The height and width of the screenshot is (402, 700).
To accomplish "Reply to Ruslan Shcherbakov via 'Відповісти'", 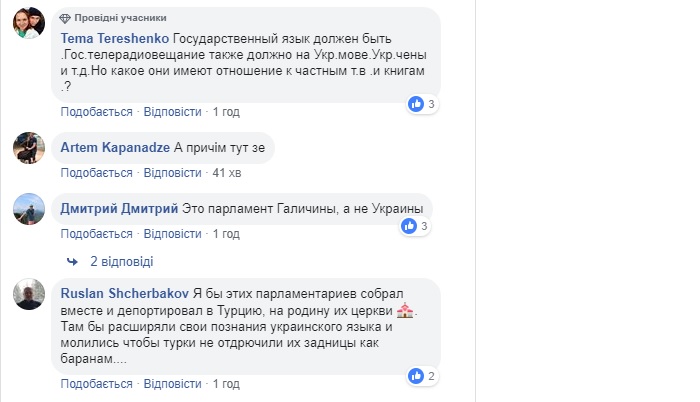I will coord(173,383).
